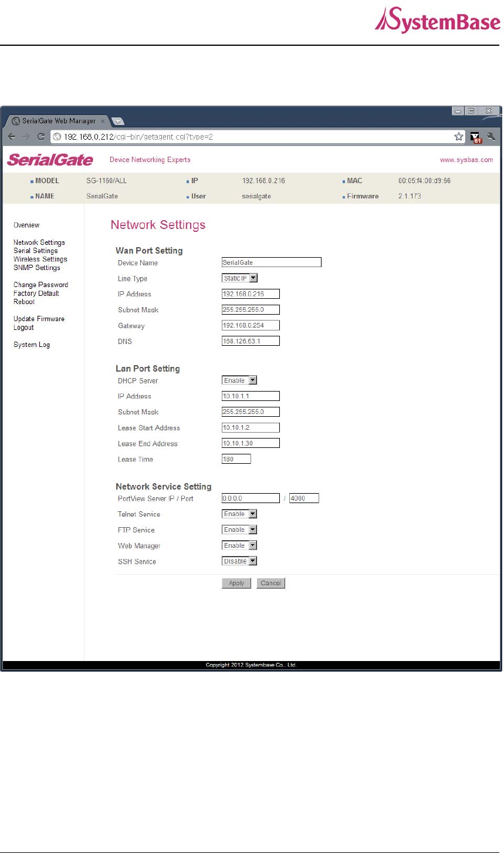The image size is (504, 853).
Task: Click the Lease Time field
Action: (x=236, y=459)
